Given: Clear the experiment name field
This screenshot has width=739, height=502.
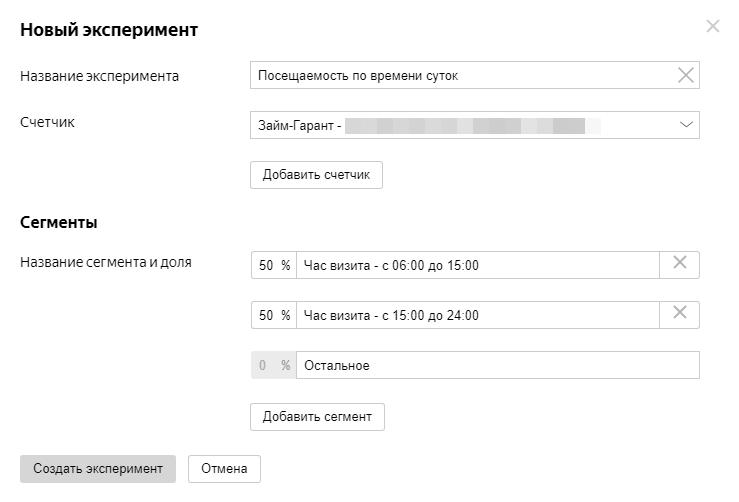Looking at the screenshot, I should 686,75.
